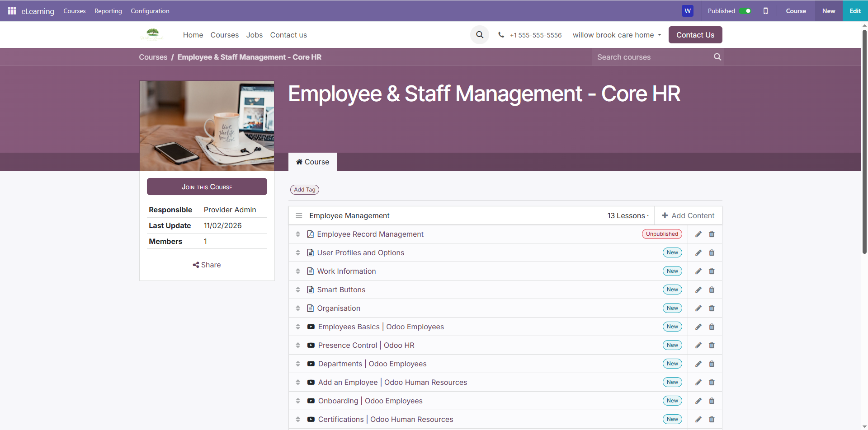Click the mobile preview icon
The image size is (868, 430).
coord(765,11)
